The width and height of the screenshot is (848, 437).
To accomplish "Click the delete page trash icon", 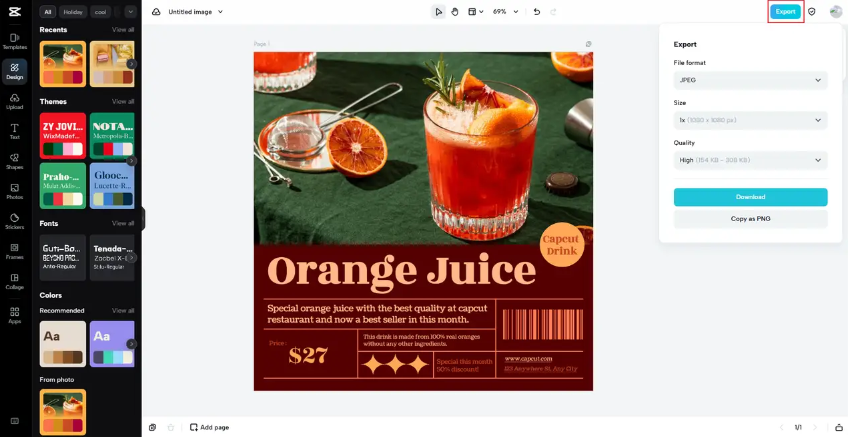I will (171, 427).
